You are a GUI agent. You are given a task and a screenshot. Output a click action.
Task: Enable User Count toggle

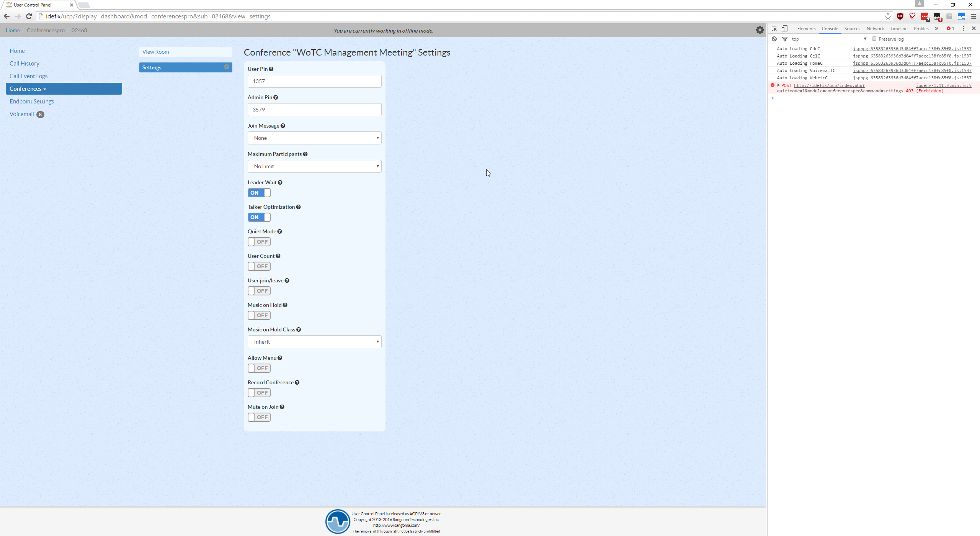click(259, 266)
